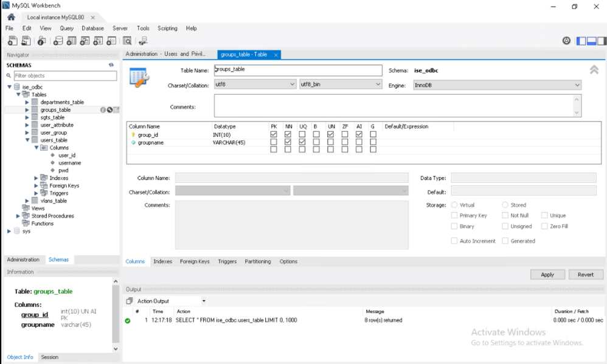Viewport: 607px width, 364px height.
Task: Toggle UN checkbox for group_id column
Action: pos(330,134)
